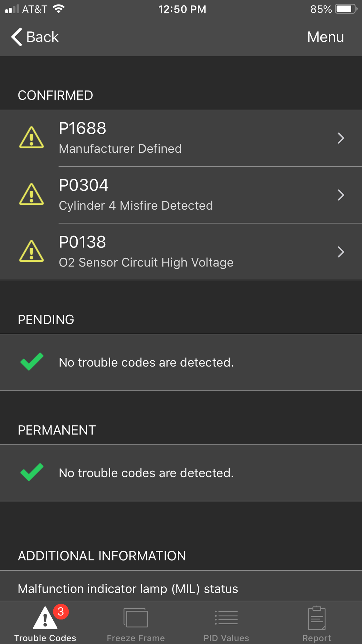This screenshot has height=644, width=362.
Task: Tap warning triangle beside P0138
Action: coord(31,251)
